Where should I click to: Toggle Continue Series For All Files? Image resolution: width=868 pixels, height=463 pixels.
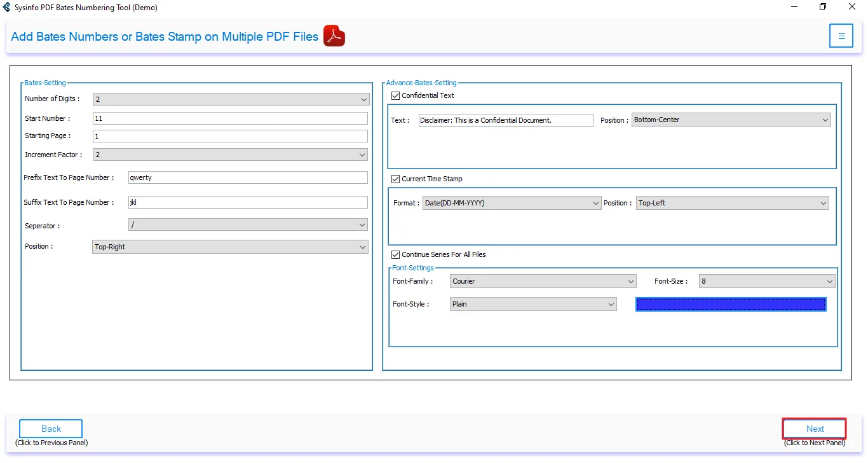[x=396, y=254]
